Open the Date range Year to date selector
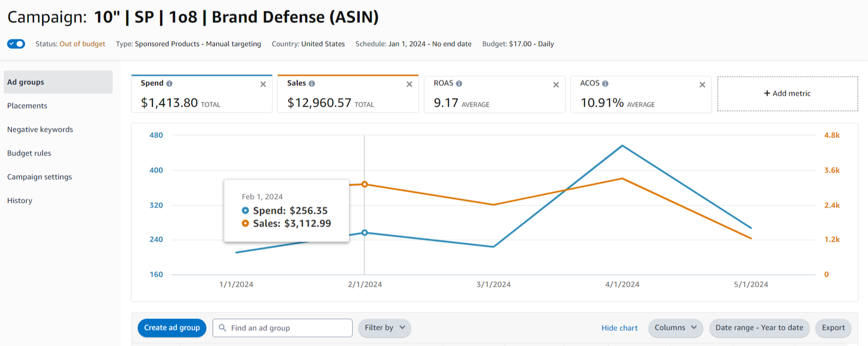868x346 pixels. [x=759, y=328]
